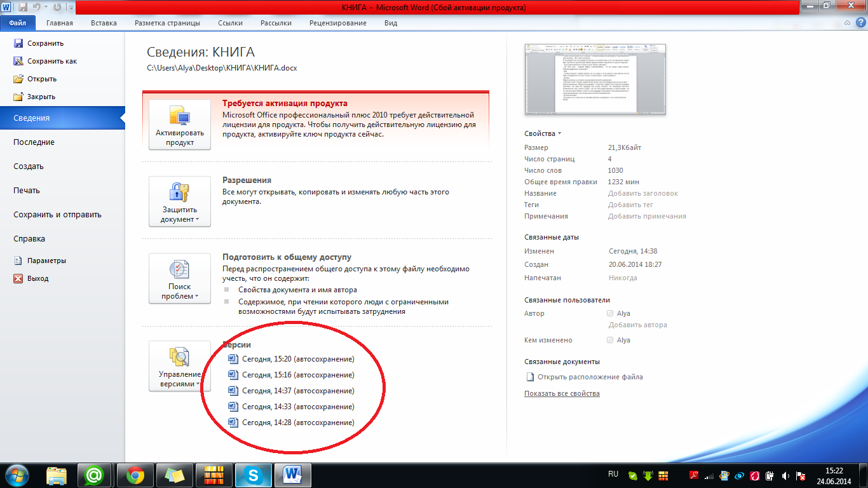This screenshot has height=488, width=868.
Task: Select Печать in the backstage menu
Action: point(62,191)
